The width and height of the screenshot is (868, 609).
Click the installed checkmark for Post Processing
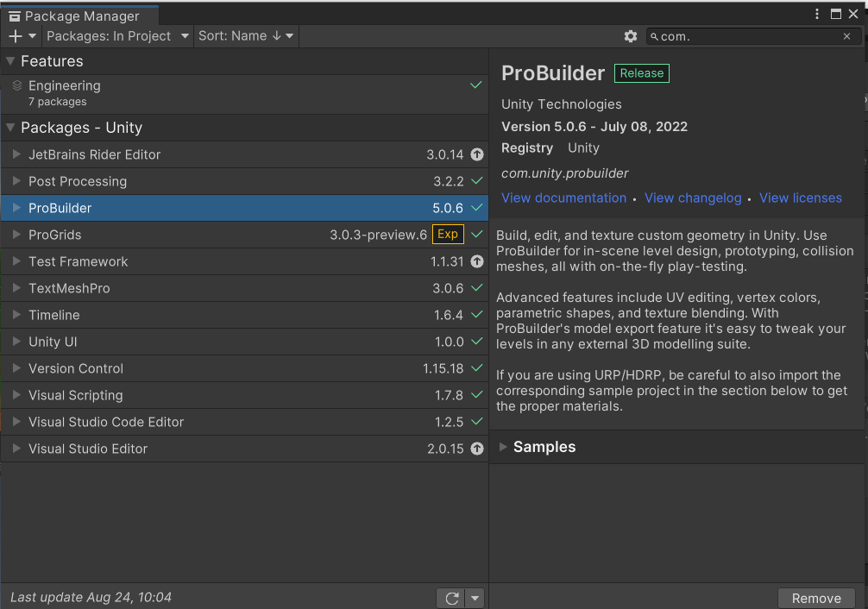click(476, 181)
